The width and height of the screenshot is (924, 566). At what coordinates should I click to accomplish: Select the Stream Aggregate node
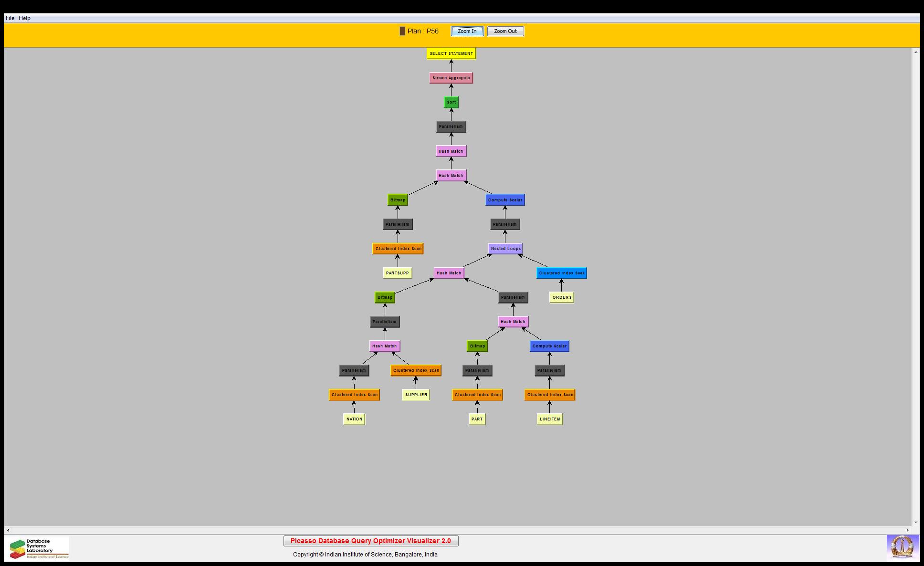click(451, 78)
